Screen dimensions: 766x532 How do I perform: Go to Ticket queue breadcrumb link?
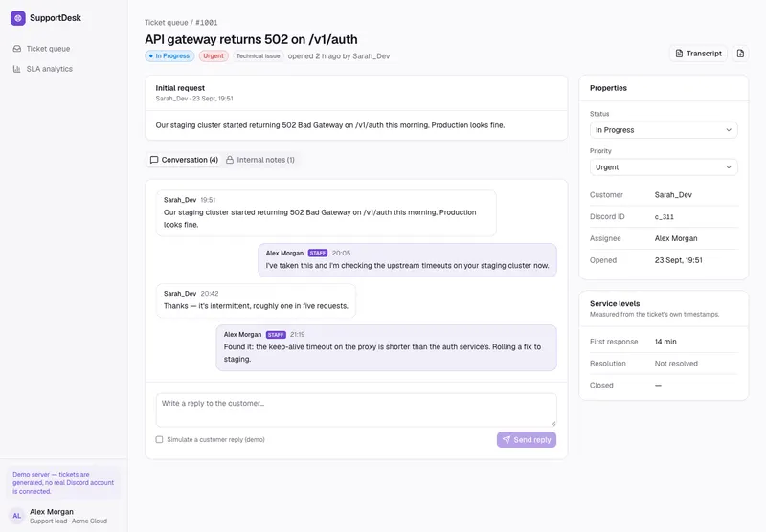pyautogui.click(x=166, y=22)
